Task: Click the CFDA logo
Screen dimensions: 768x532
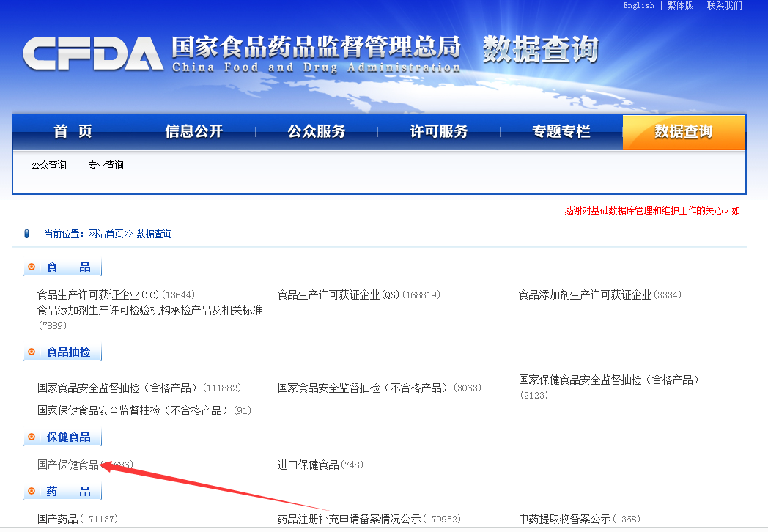Action: click(x=93, y=53)
